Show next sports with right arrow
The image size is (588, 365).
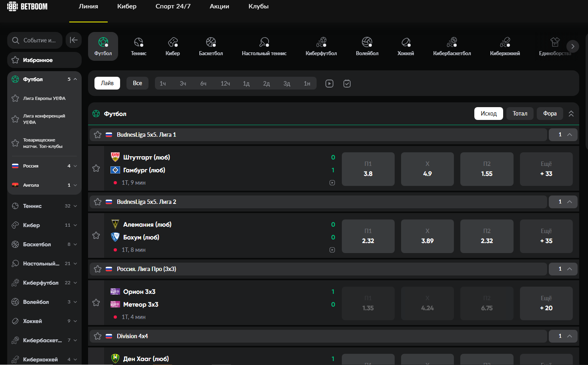coord(573,46)
